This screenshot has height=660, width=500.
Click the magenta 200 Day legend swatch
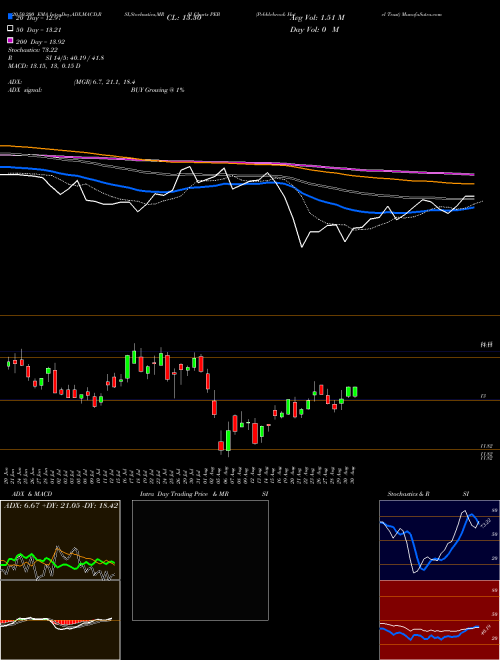pos(10,40)
